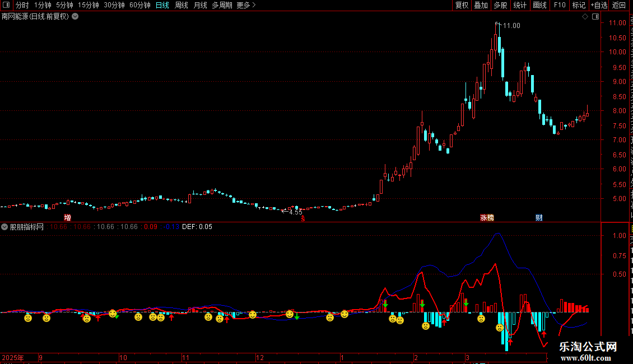Toggle the sidebar panel icon at top-left
This screenshot has height=364, width=633.
pos(6,5)
